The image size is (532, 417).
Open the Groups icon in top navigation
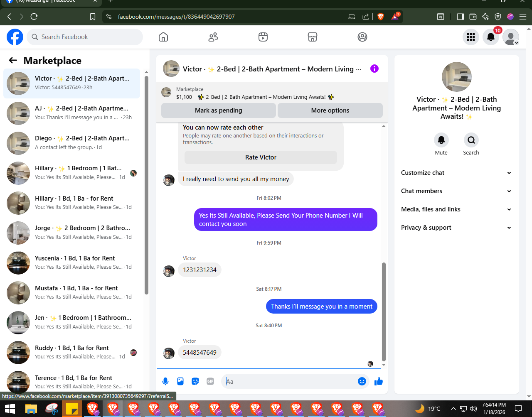(x=362, y=37)
